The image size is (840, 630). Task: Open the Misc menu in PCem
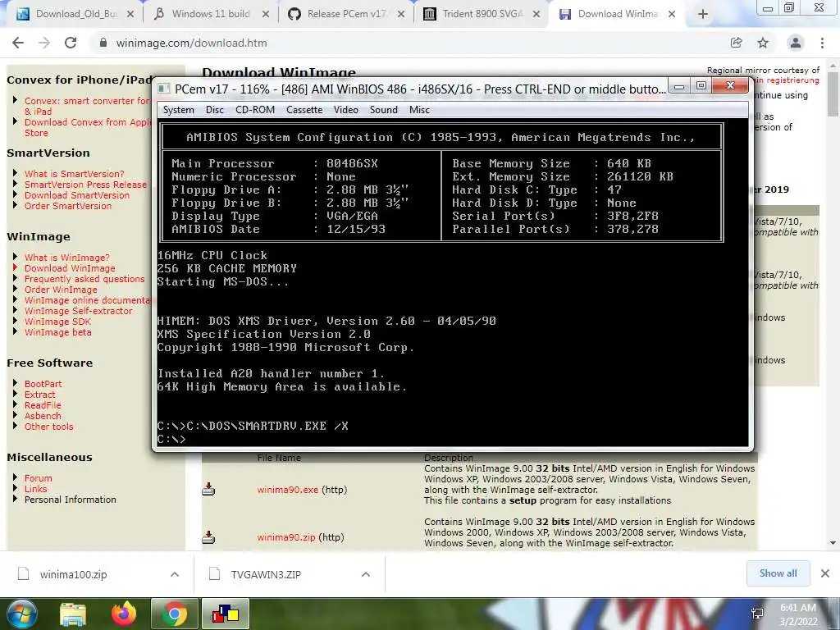tap(419, 110)
